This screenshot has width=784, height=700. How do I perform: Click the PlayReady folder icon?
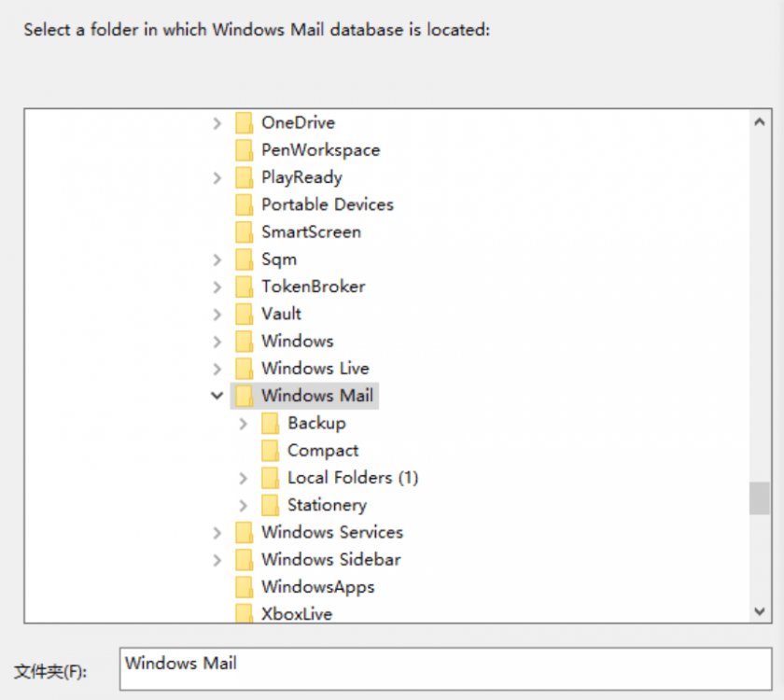pyautogui.click(x=244, y=177)
